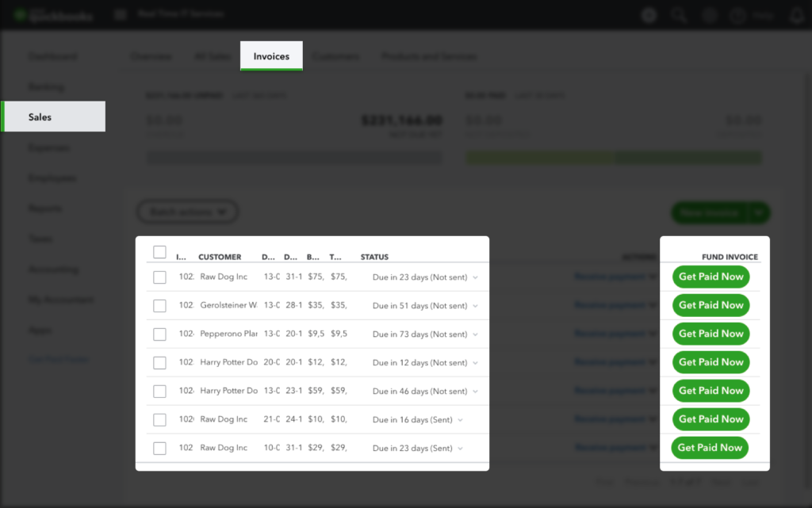Click customer name 'Pepperono Plar'
Viewport: 812px width, 508px height.
(228, 334)
